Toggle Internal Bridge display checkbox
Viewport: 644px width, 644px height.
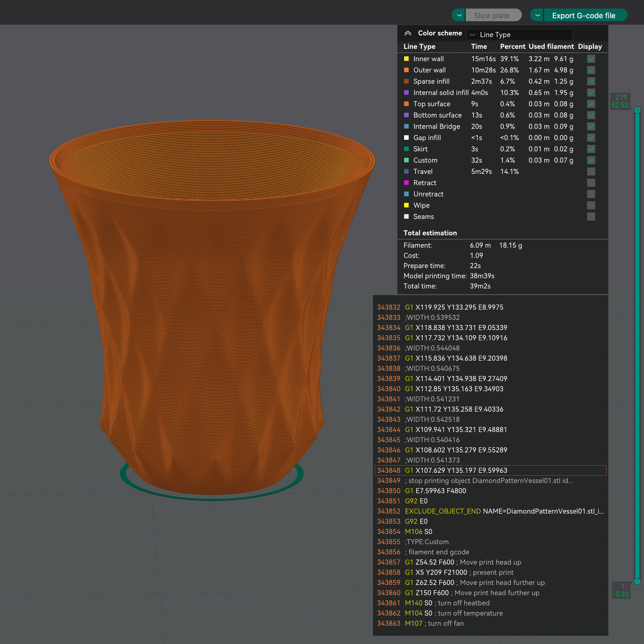pos(591,127)
